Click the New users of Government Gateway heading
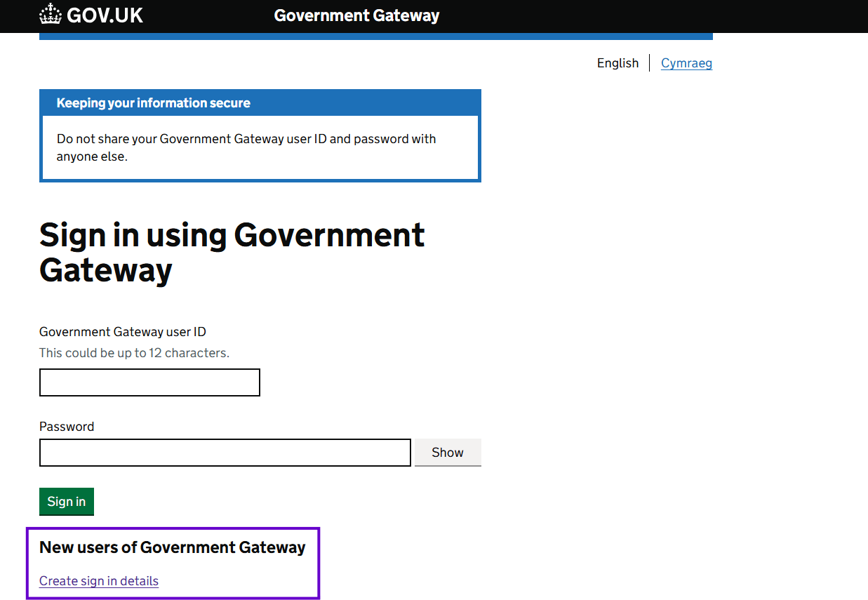Viewport: 868px width, 600px height. coord(173,547)
